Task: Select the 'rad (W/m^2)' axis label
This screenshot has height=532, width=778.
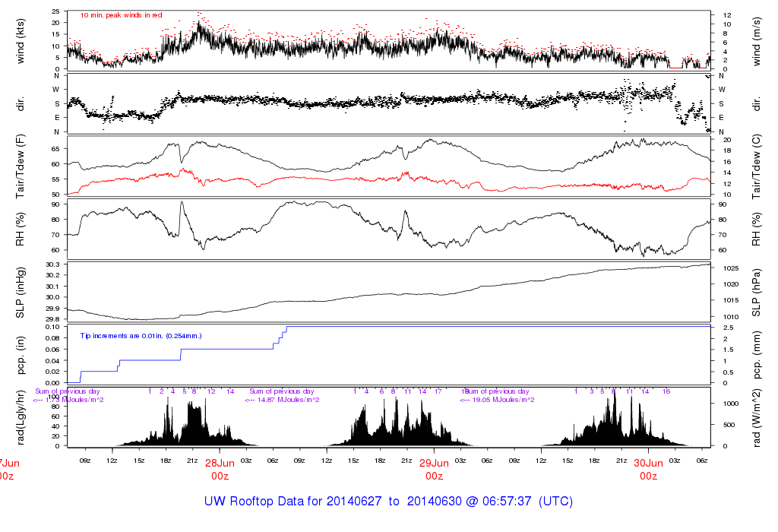Action: coord(756,417)
